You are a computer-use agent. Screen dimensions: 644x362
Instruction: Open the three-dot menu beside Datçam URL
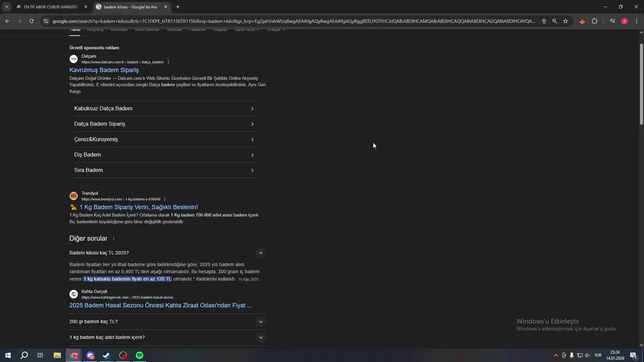169,62
